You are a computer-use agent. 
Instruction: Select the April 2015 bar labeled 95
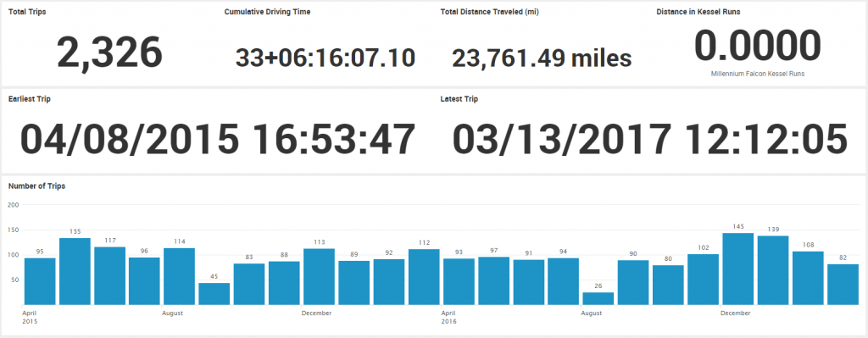tap(40, 281)
